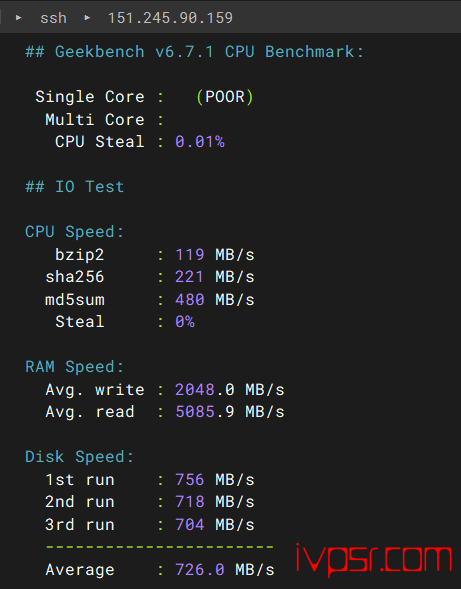Click the bzip2 119 MB/s value
461x589 pixels.
click(x=215, y=255)
